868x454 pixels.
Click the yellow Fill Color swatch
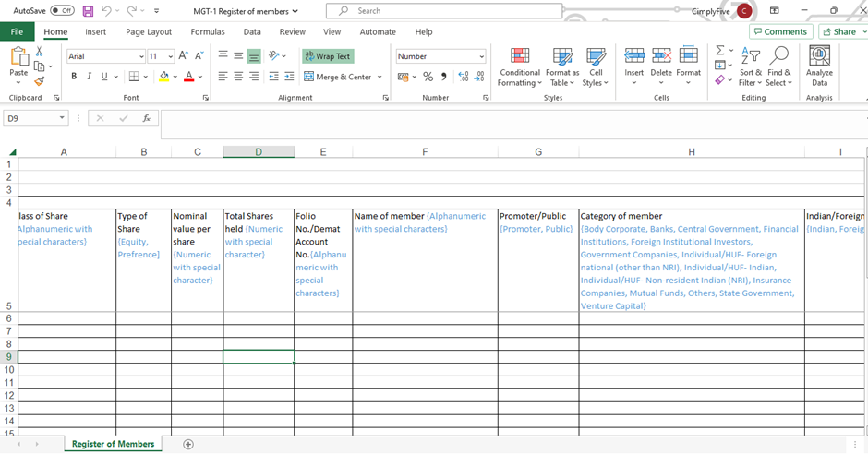click(163, 77)
